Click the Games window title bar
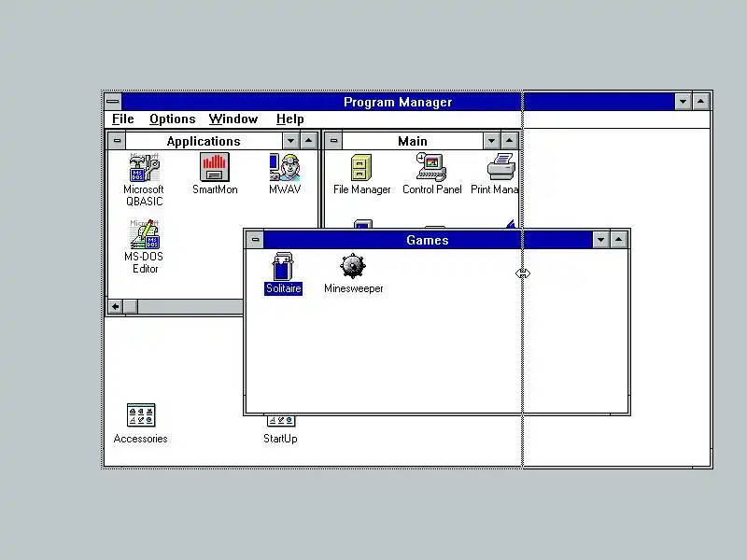This screenshot has width=747, height=560. (x=428, y=240)
